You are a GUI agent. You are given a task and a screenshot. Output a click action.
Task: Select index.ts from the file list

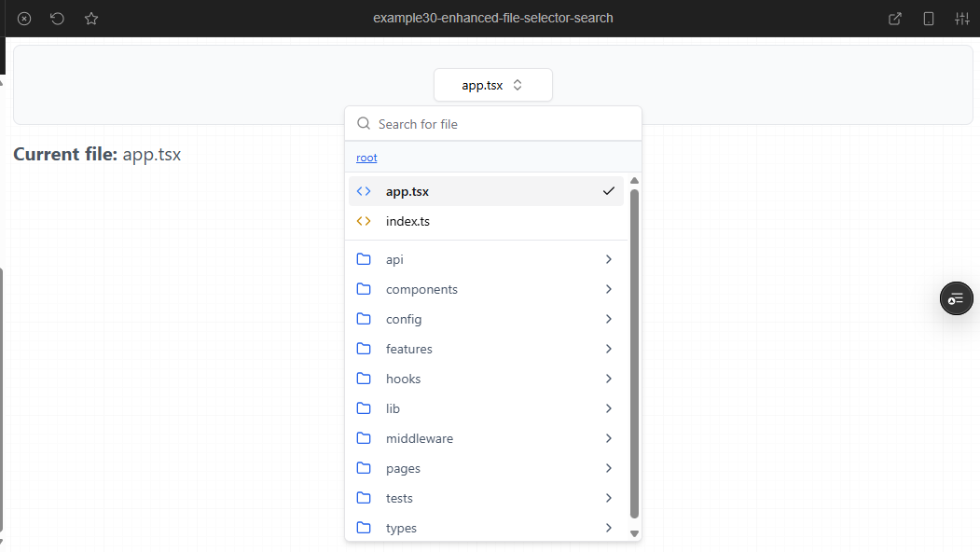pyautogui.click(x=407, y=222)
